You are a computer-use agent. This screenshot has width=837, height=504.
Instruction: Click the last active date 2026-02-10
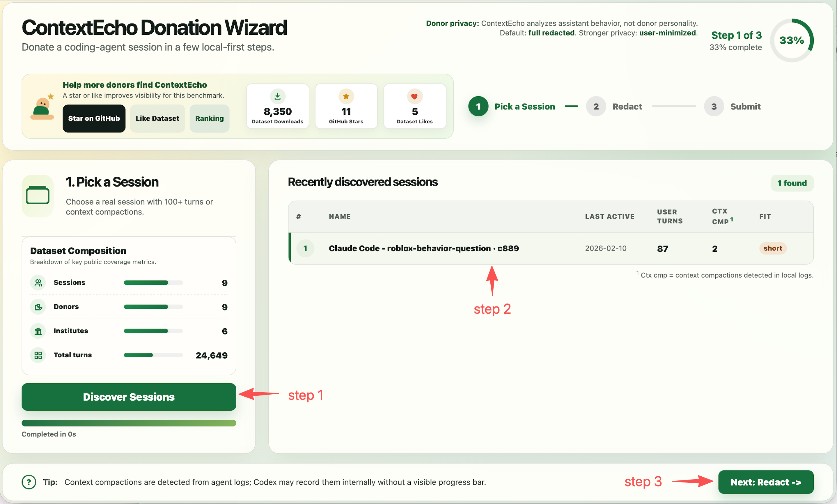[x=605, y=248]
